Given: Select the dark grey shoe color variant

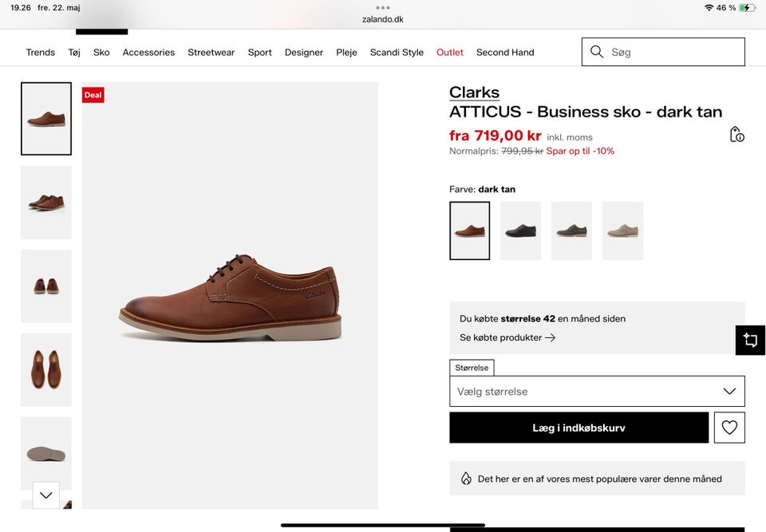Looking at the screenshot, I should (x=571, y=231).
